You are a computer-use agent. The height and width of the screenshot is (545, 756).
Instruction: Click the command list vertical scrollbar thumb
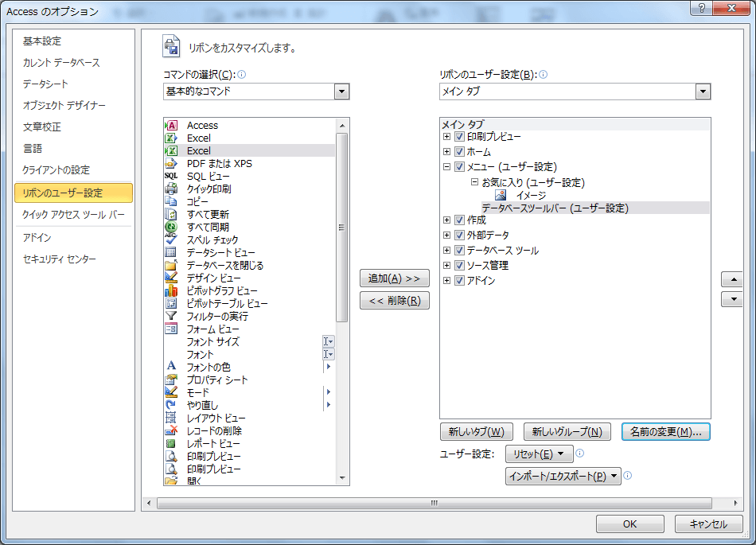click(x=342, y=228)
